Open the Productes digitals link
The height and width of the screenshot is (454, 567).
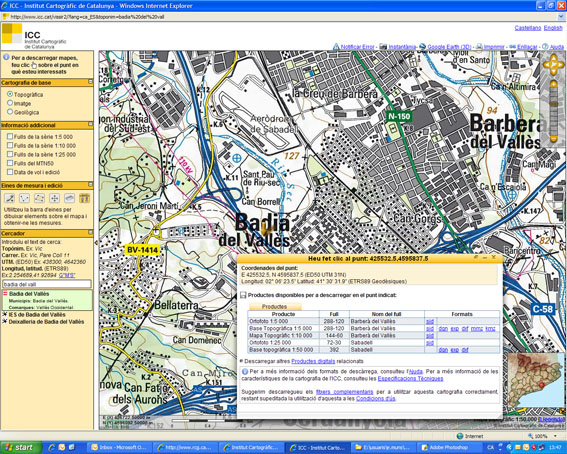(x=313, y=361)
